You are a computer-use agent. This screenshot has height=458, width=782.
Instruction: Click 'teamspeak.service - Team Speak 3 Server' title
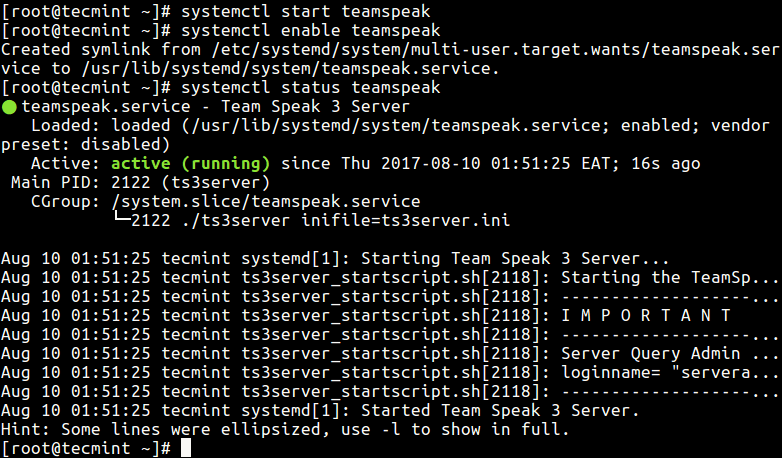tap(215, 107)
